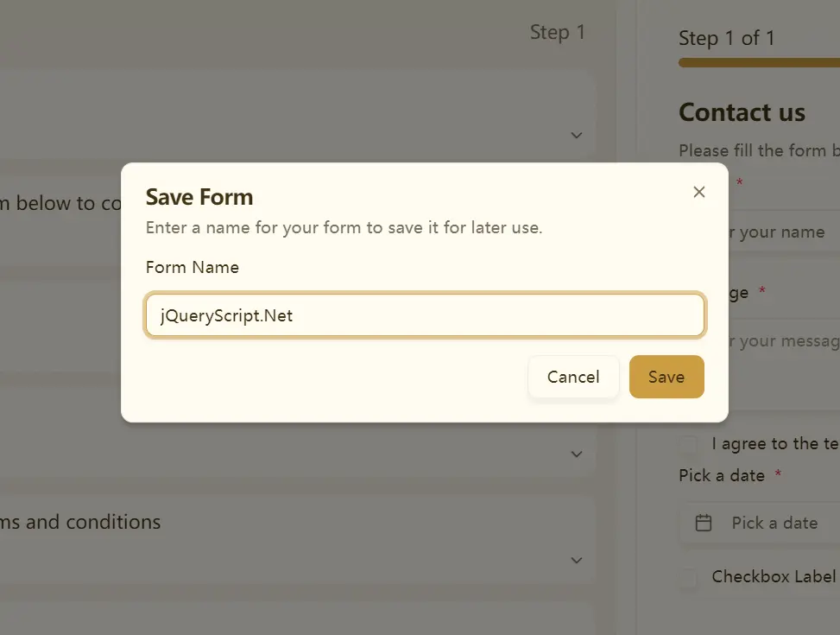
Task: Click the "Save Form" dialog title
Action: point(199,197)
